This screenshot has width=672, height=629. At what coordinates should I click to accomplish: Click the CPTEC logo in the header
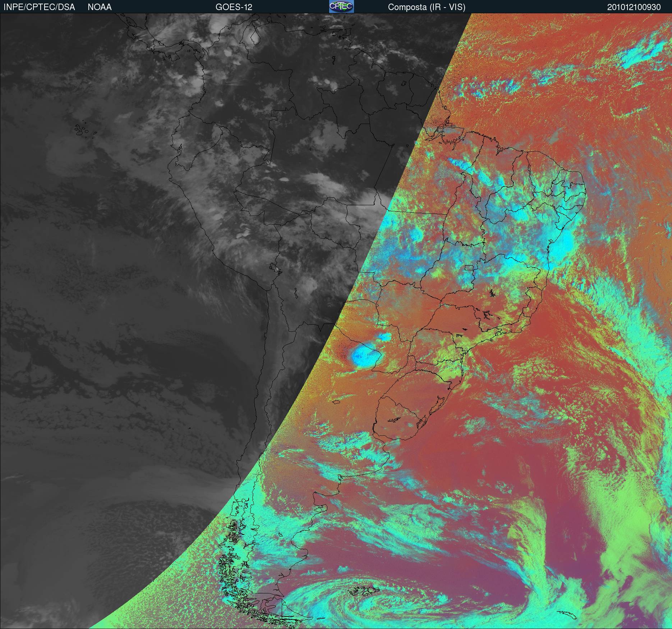[341, 6]
